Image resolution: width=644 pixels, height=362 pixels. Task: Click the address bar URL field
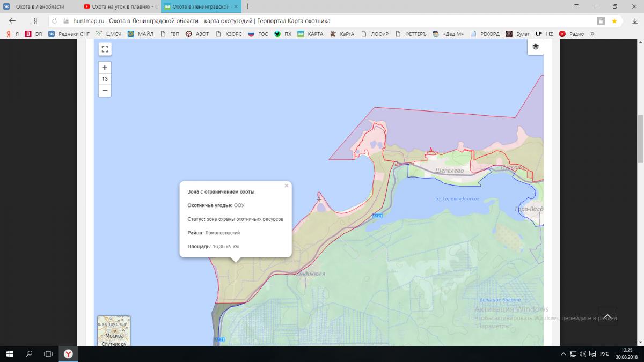322,21
